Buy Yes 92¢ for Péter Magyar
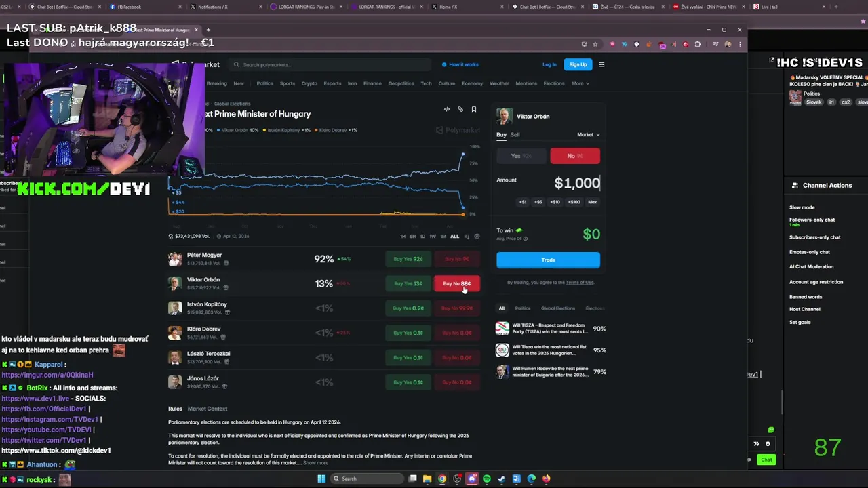 point(408,259)
